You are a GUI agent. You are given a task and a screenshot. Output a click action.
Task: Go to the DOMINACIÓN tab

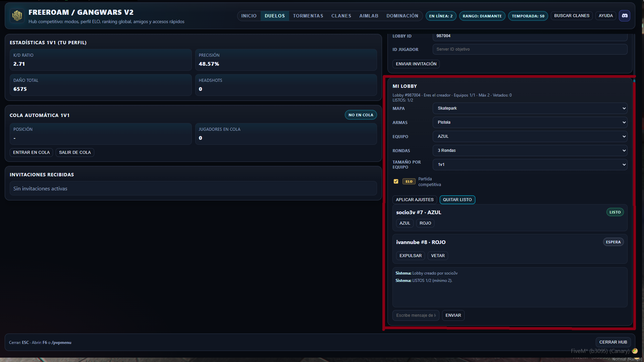tap(402, 16)
